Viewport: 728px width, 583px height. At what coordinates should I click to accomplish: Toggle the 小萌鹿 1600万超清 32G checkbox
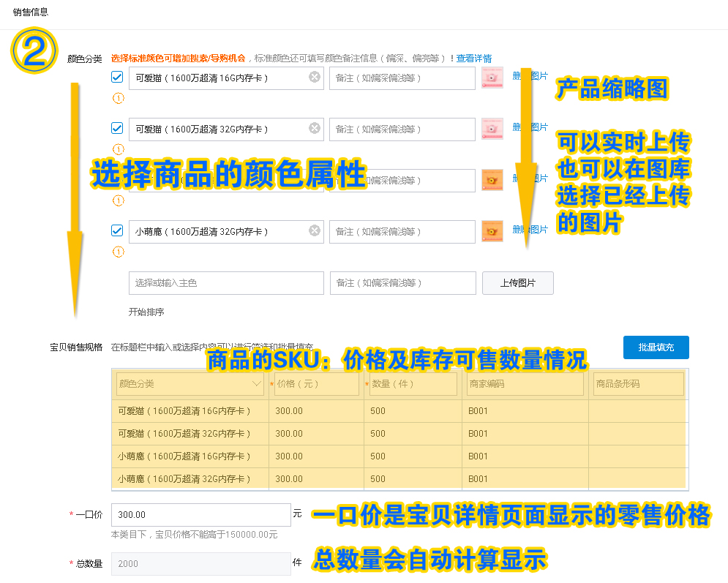(116, 230)
